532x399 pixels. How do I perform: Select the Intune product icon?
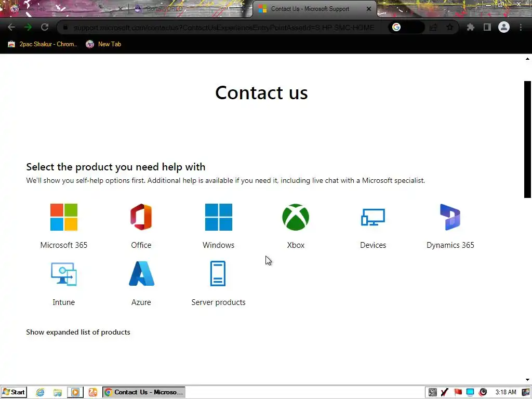click(x=64, y=274)
